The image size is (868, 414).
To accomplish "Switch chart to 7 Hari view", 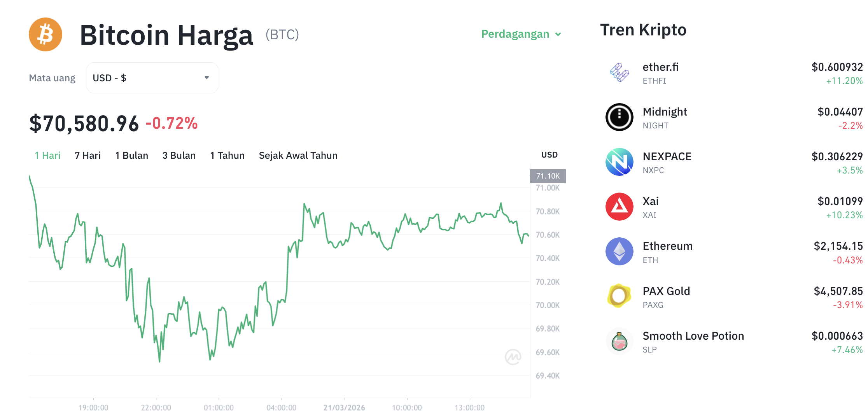I will tap(87, 155).
